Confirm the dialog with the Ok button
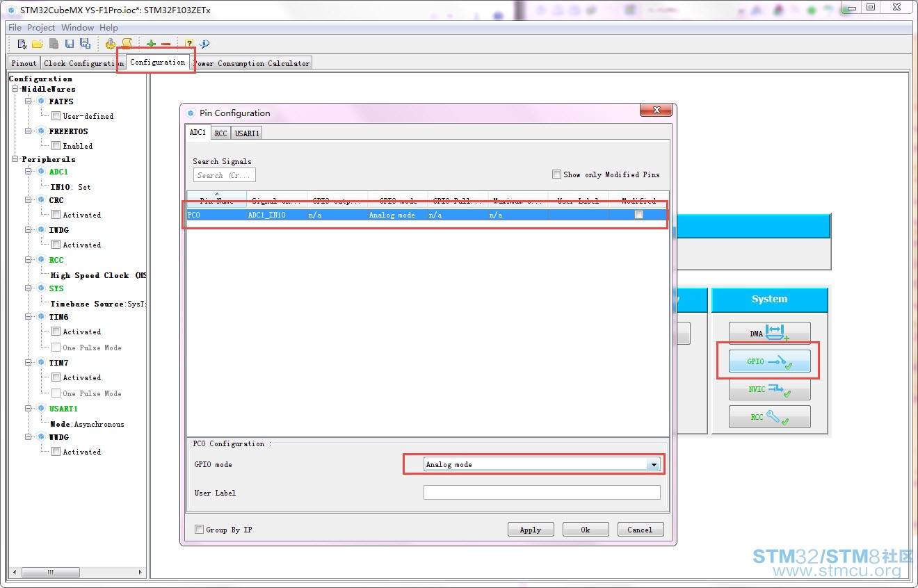The image size is (918, 588). coord(586,530)
